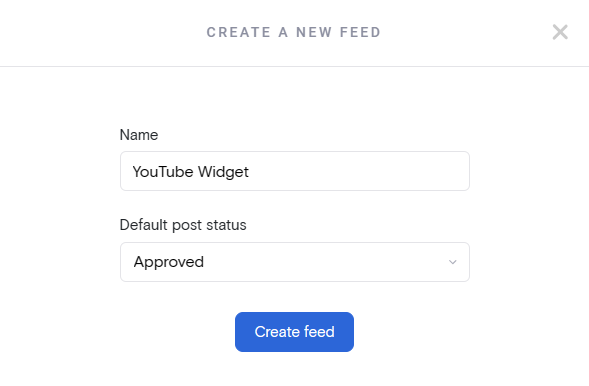Focus the Name input field

pyautogui.click(x=295, y=171)
